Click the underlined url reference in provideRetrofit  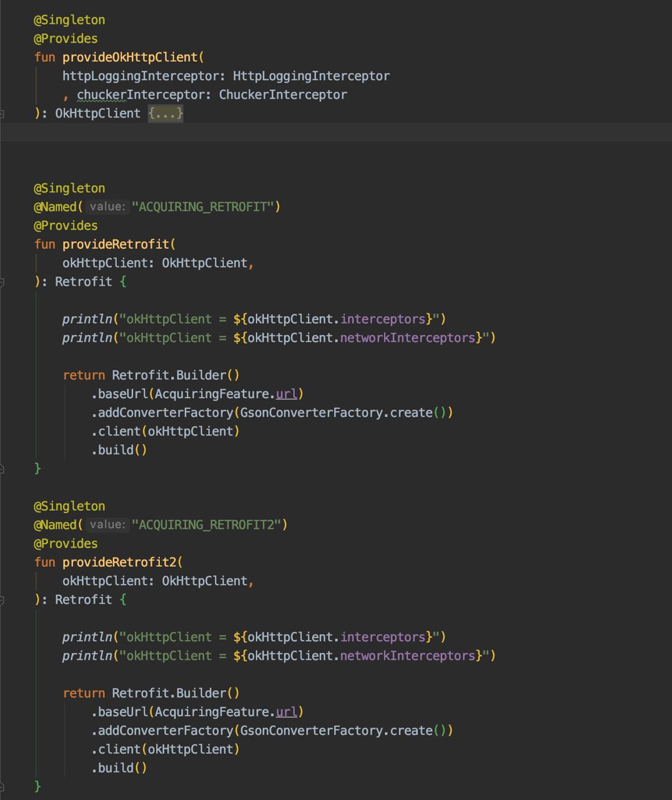coord(287,394)
